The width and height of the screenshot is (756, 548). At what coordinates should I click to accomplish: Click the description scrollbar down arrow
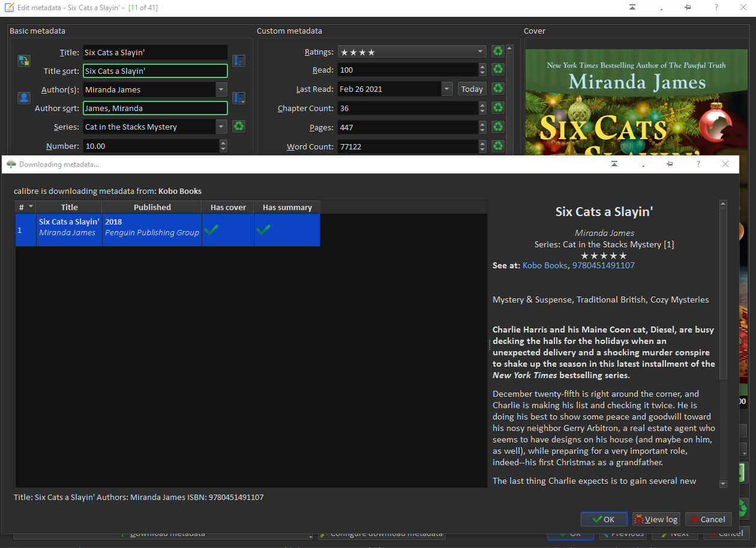coord(723,484)
